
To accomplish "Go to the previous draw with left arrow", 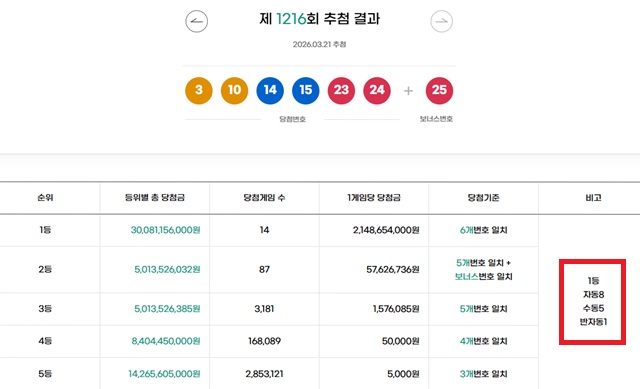I will [x=197, y=21].
